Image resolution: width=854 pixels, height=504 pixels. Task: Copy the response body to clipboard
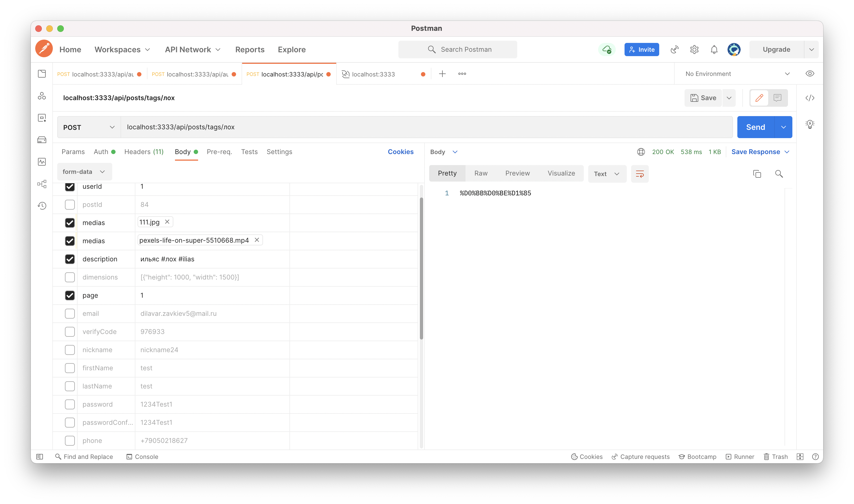click(x=757, y=174)
